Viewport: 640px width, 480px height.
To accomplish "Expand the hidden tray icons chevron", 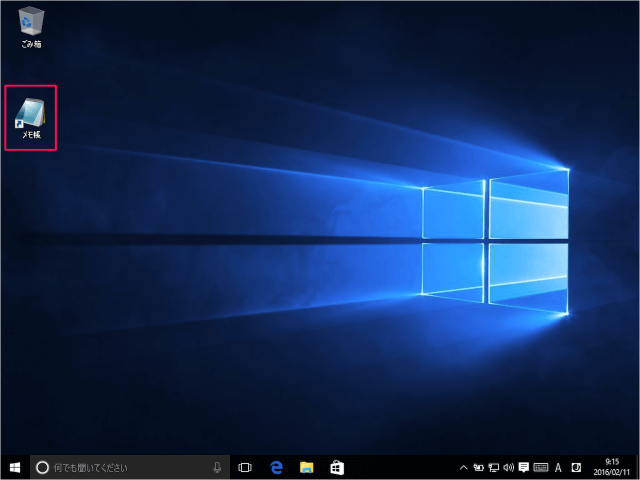I will tap(463, 468).
